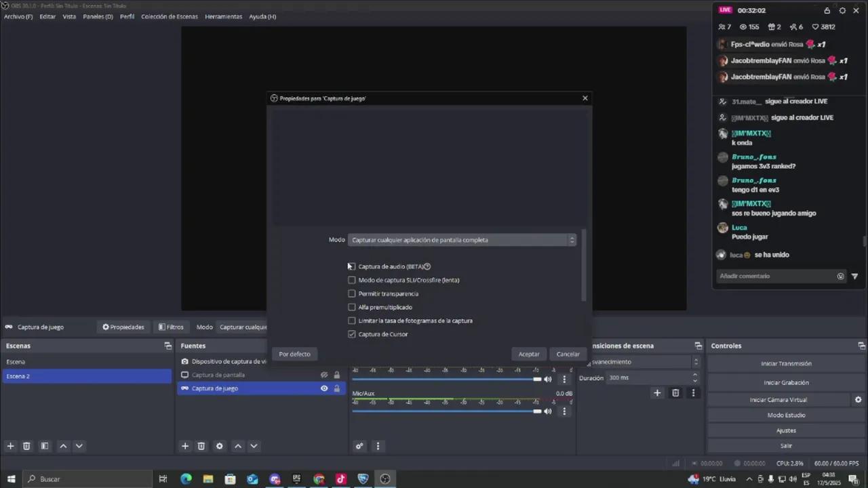Click the Iniciar Grabación button
Viewport: 868px width, 488px height.
pyautogui.click(x=786, y=382)
